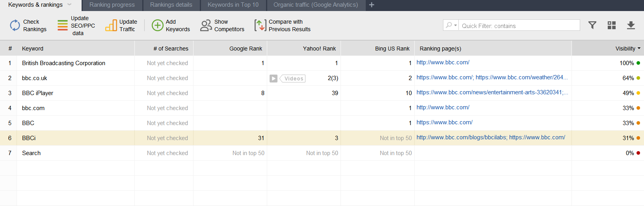Add a new workspace tab with plus
The height and width of the screenshot is (206, 644).
(x=372, y=5)
